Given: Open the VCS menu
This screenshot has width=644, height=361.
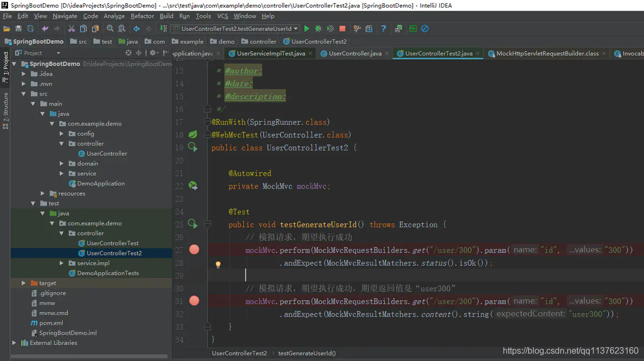Looking at the screenshot, I should pyautogui.click(x=222, y=16).
